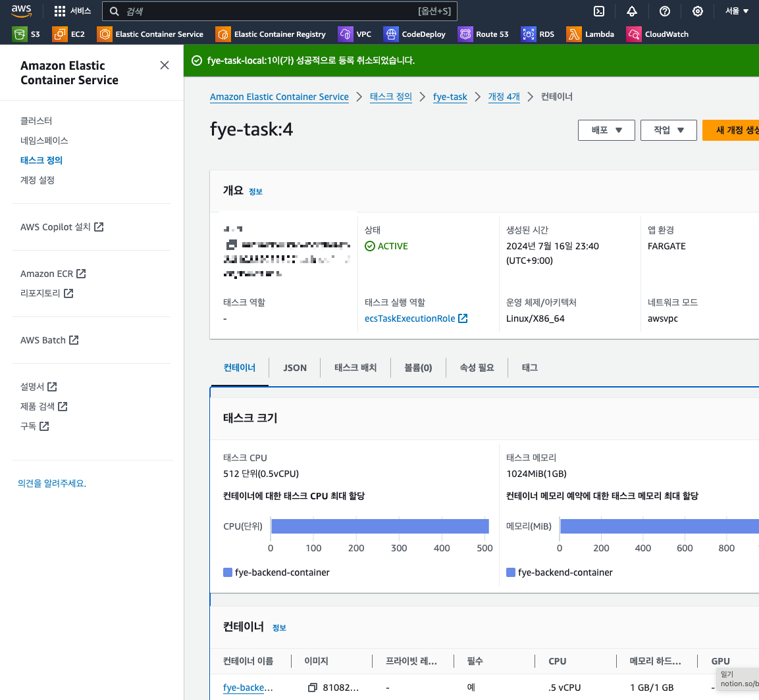Click the Lambda shortcut icon

(573, 34)
